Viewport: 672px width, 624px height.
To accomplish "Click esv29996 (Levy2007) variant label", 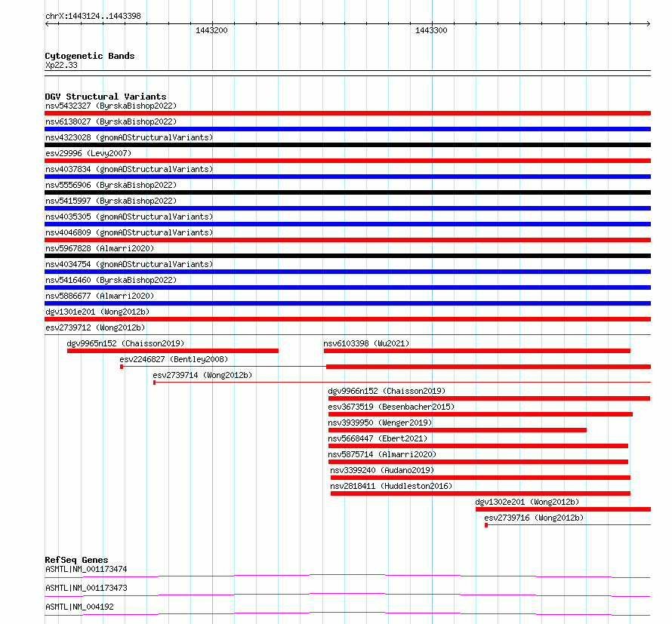I will pos(88,153).
